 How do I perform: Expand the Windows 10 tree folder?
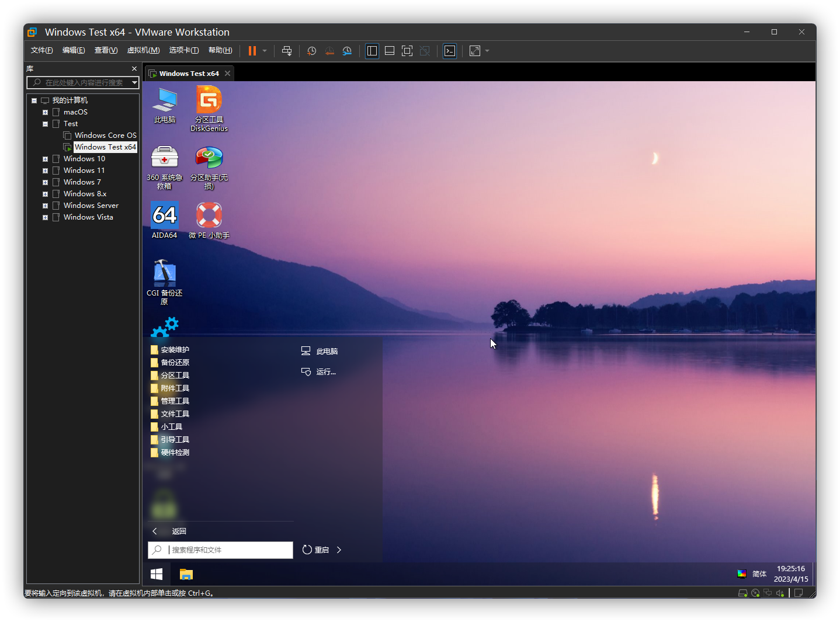point(45,159)
